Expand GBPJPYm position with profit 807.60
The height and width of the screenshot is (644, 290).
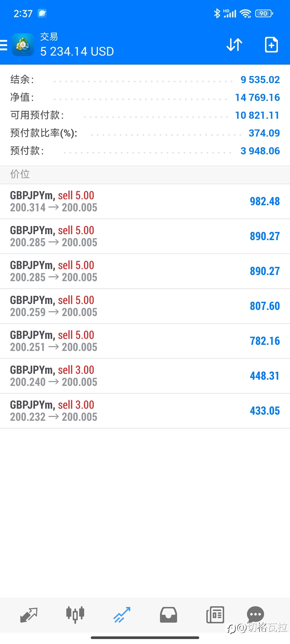[145, 306]
